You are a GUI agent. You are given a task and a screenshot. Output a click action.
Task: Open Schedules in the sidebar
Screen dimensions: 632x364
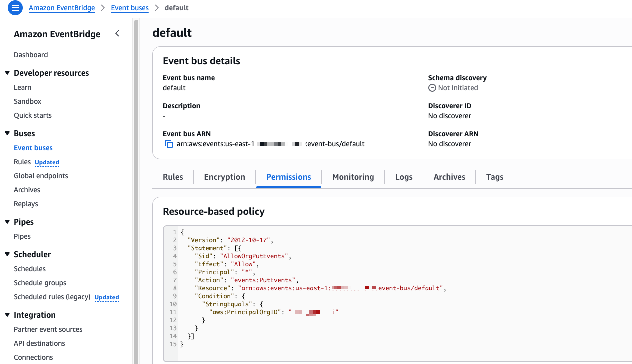[30, 269]
